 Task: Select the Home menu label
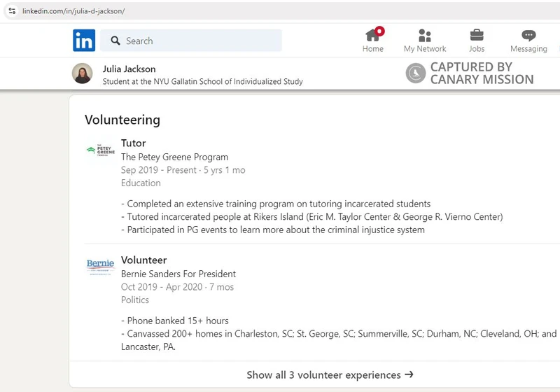coord(373,49)
